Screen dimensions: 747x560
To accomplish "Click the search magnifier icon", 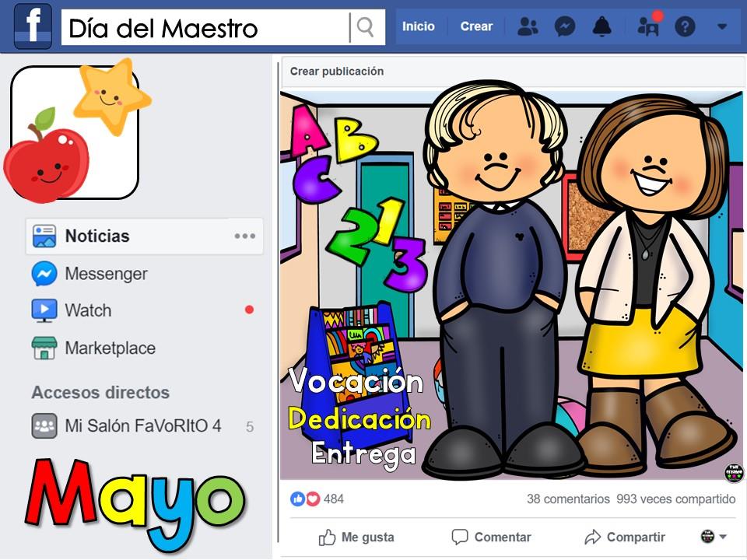I will coord(365,27).
